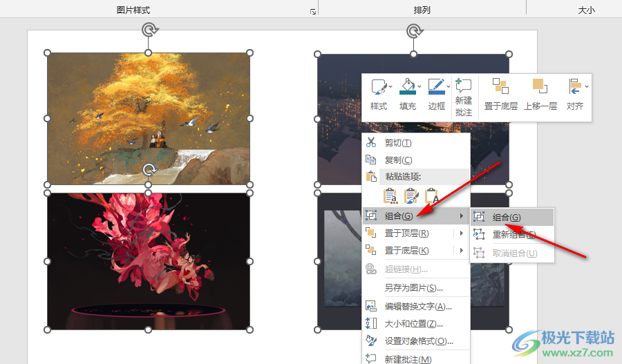
Task: Expand the 样式 dropdown arrow
Action: 390,86
